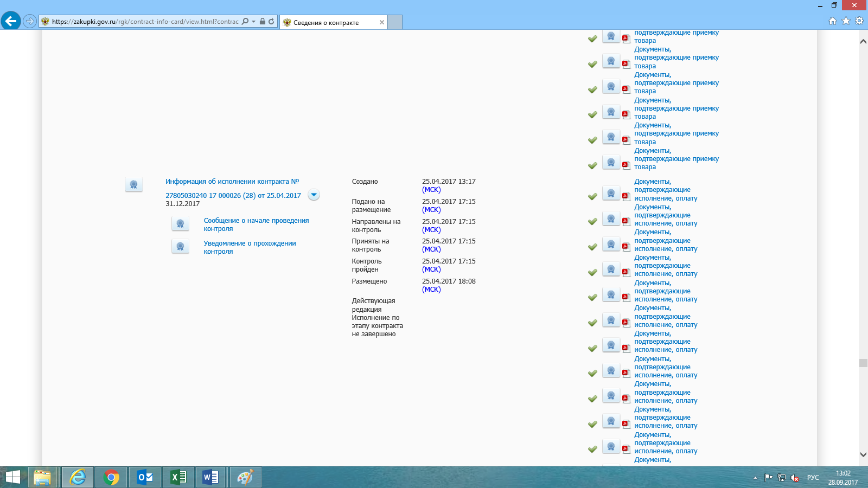The width and height of the screenshot is (868, 488).
Task: Click the 'Создано' label
Action: coord(365,182)
